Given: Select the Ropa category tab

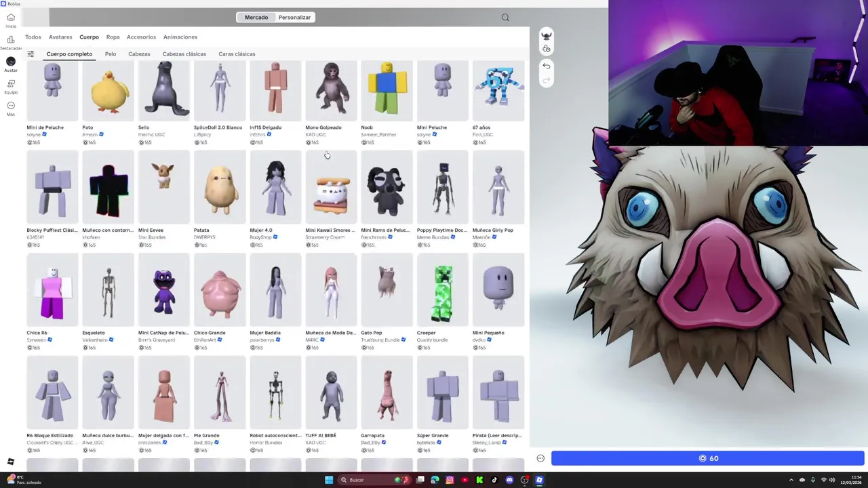Looking at the screenshot, I should point(113,37).
